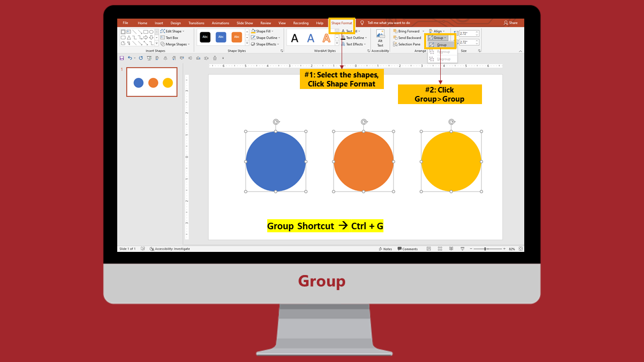This screenshot has height=362, width=644.
Task: Pick the triangle shape in the shapes gallery
Action: [129, 38]
